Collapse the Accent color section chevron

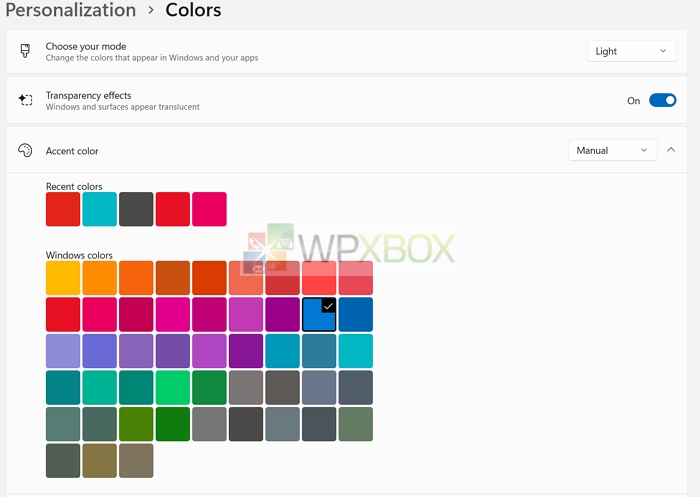pyautogui.click(x=671, y=150)
